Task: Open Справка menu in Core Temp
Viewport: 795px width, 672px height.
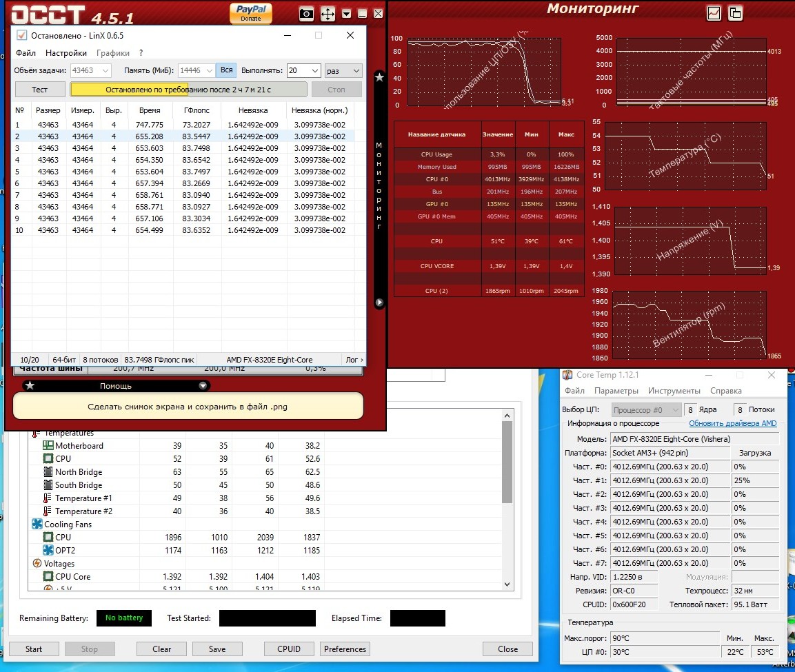Action: [x=725, y=391]
